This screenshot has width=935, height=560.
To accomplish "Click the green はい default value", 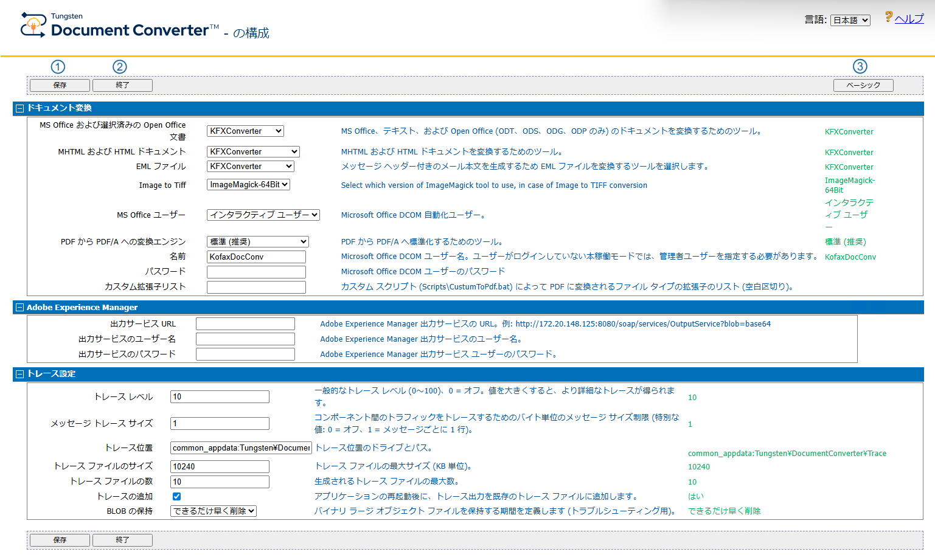I will click(696, 497).
